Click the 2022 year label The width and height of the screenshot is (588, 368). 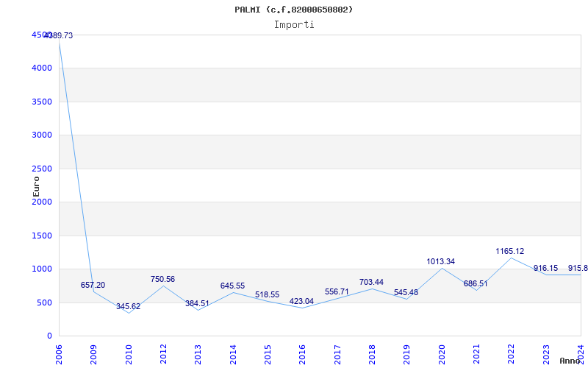click(511, 355)
